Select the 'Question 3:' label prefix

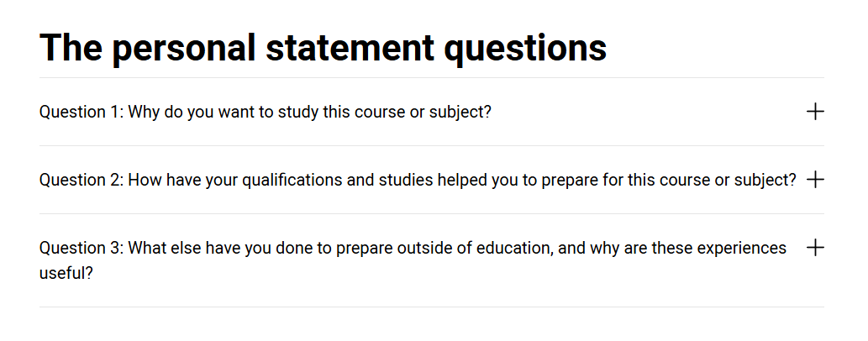click(82, 249)
